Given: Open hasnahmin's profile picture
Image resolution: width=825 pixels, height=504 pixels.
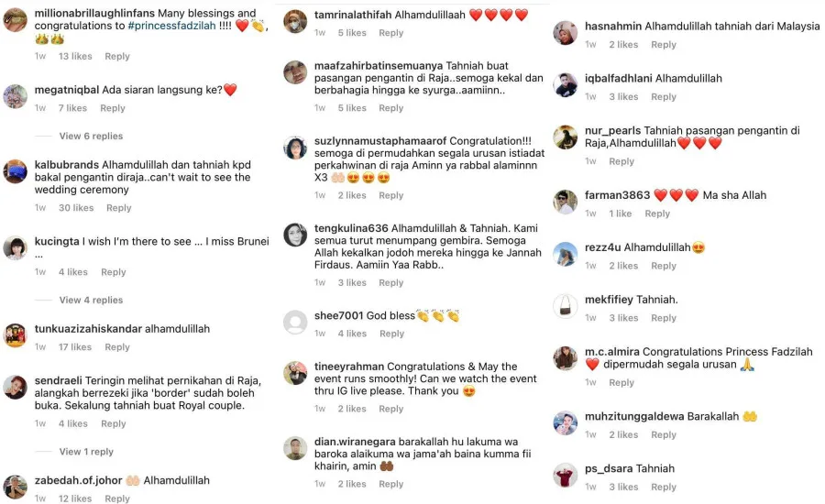Looking at the screenshot, I should click(x=566, y=33).
